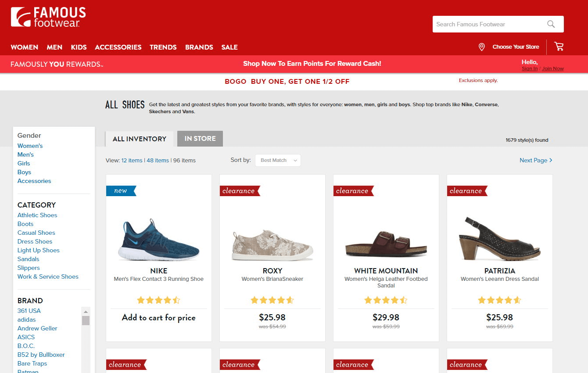Open the Sort by Best Match dropdown
588x373 pixels.
[x=278, y=160]
